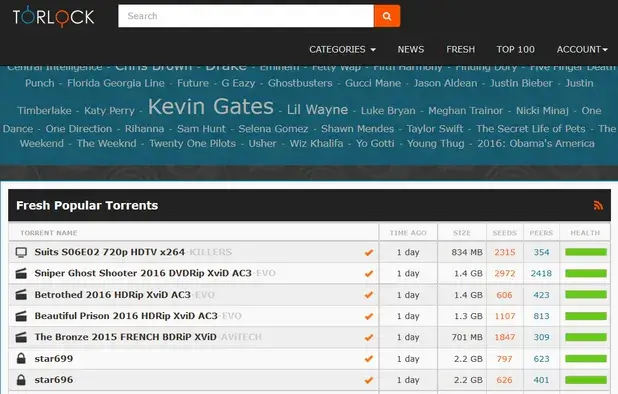Click the verified checkmark on the Sniper Ghost Shooter row
The height and width of the screenshot is (394, 618).
pos(369,273)
